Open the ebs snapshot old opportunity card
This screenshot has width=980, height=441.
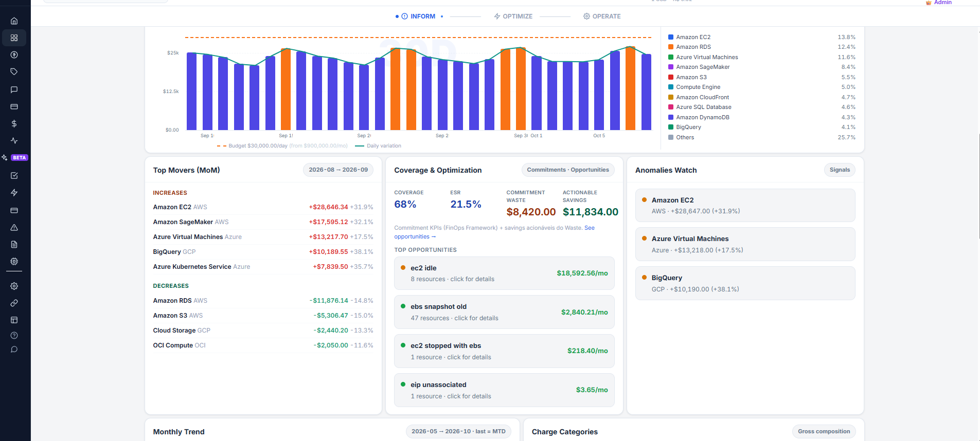pos(504,312)
